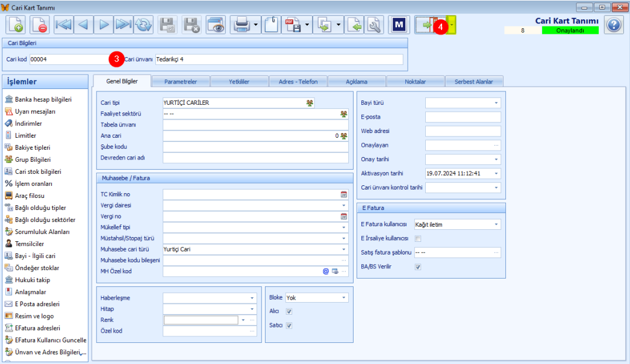This screenshot has height=364, width=630.
Task: Jump to the last record
Action: tap(123, 25)
